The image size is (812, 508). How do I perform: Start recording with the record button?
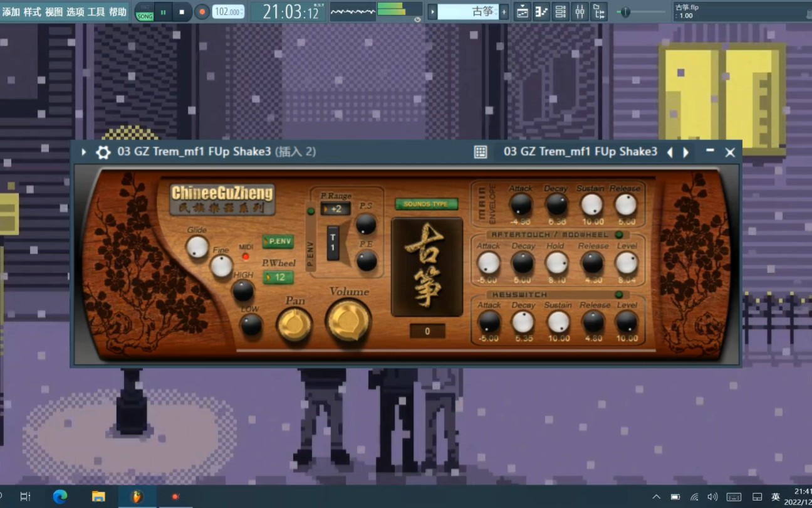(x=202, y=12)
